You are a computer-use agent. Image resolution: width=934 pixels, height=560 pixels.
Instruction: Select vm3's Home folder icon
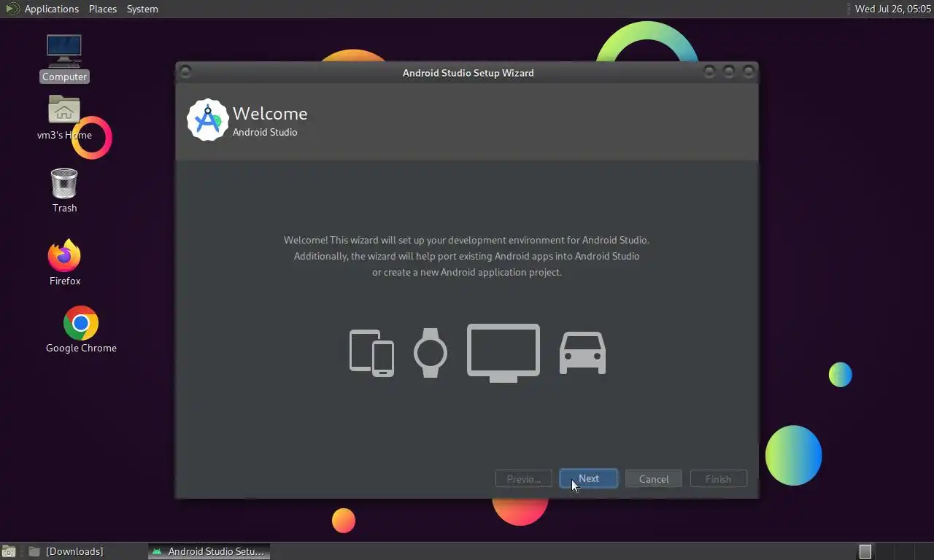[64, 118]
